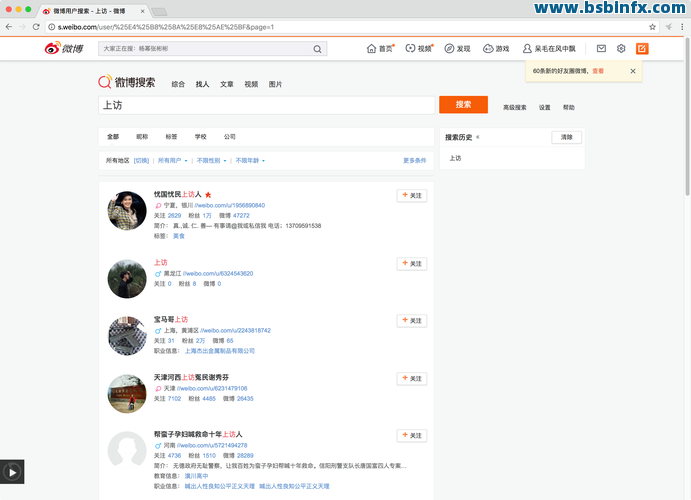
Task: Follow the user 天津河西上访冤民谢秀芬
Action: 412,378
